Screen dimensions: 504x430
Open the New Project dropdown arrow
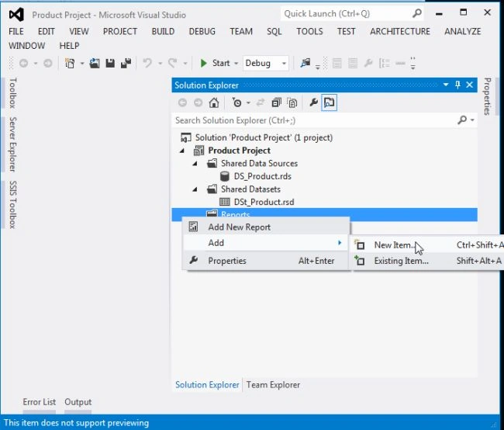(x=82, y=64)
